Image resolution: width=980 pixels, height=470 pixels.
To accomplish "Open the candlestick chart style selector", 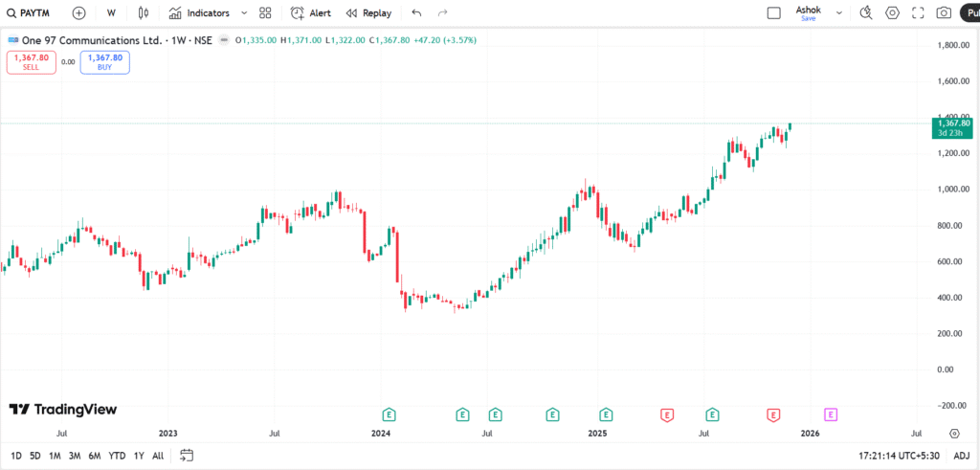I will coord(144,13).
